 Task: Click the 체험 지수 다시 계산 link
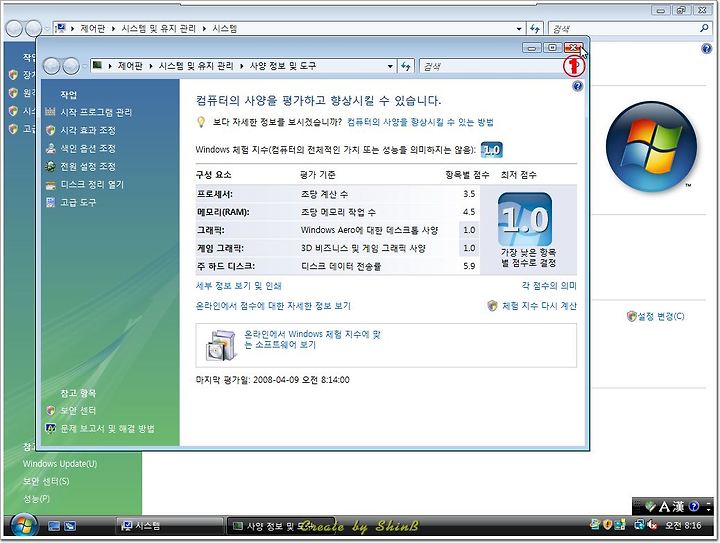[x=539, y=306]
